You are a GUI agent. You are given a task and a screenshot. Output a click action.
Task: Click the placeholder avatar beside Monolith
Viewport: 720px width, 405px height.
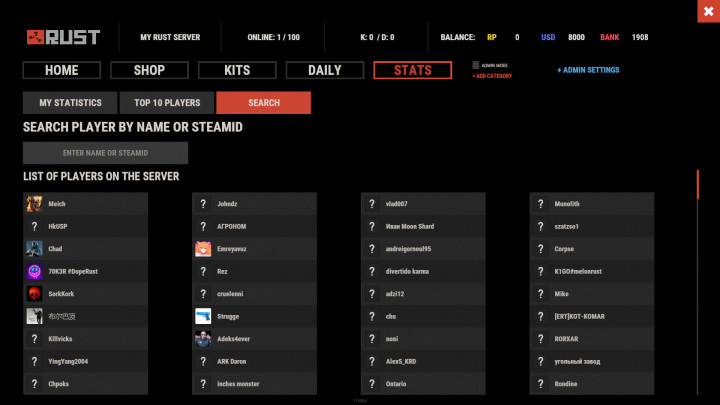pyautogui.click(x=540, y=203)
